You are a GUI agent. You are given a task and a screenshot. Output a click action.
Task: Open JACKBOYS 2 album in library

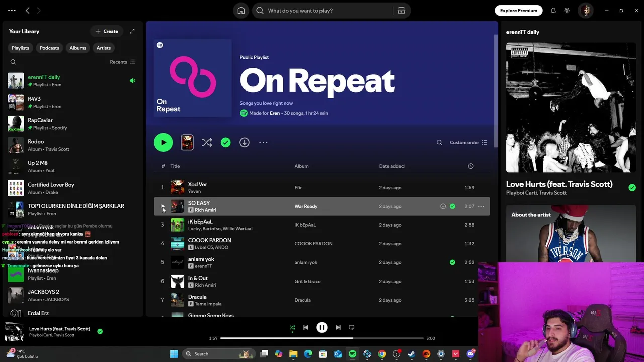coord(73,295)
